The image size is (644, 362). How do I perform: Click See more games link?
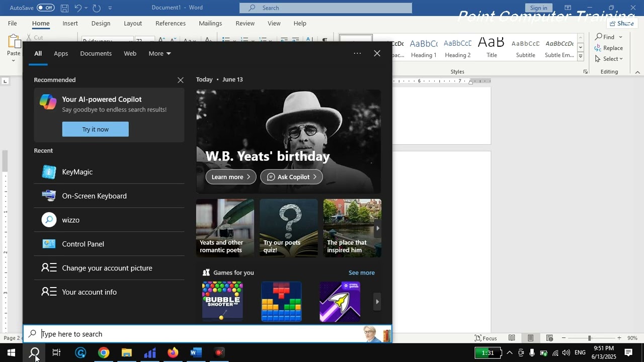[361, 273]
